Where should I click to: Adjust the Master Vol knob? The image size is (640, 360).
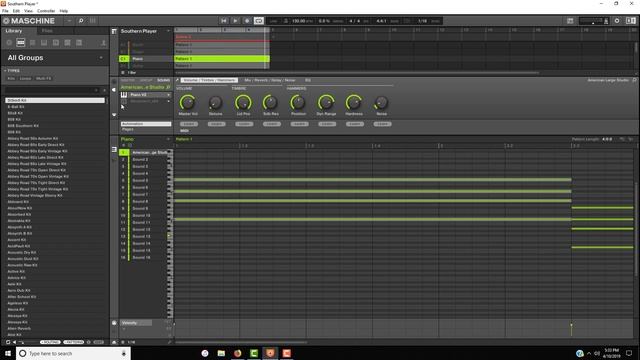(188, 102)
